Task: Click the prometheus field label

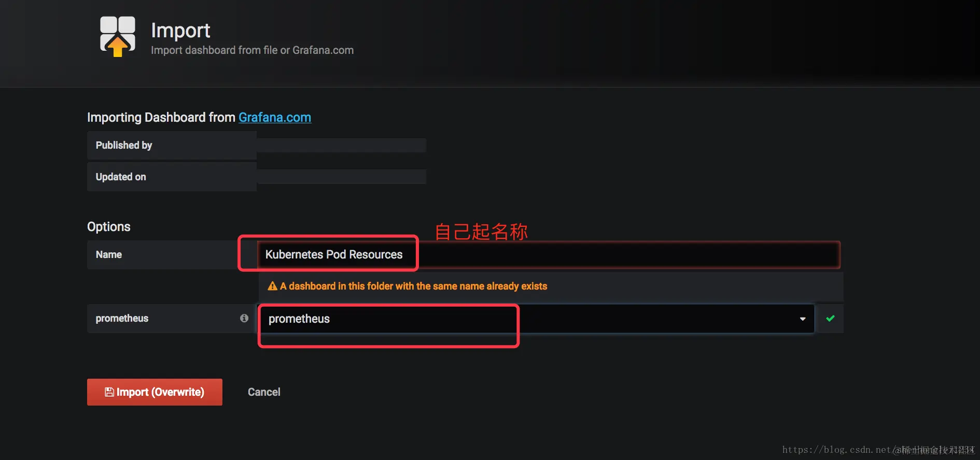Action: click(x=122, y=318)
